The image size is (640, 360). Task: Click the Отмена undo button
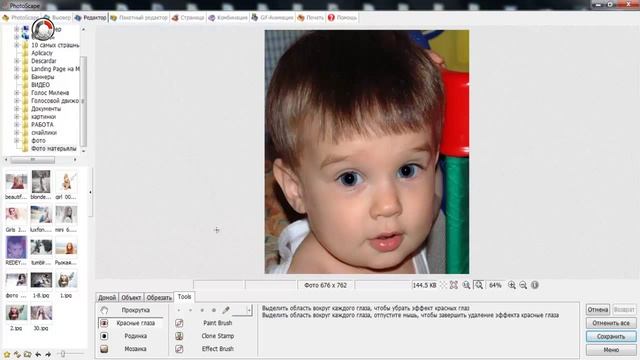tap(598, 310)
